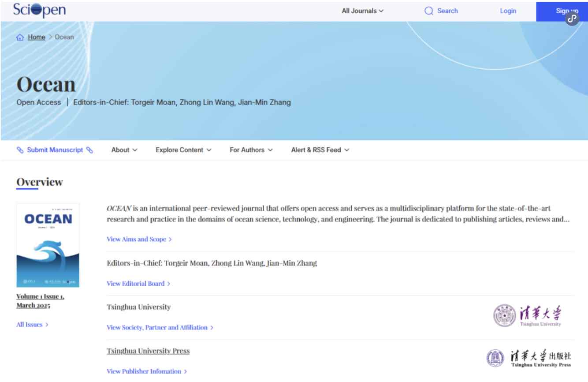Open View Publisher Infomation link
The height and width of the screenshot is (382, 588).
[147, 371]
